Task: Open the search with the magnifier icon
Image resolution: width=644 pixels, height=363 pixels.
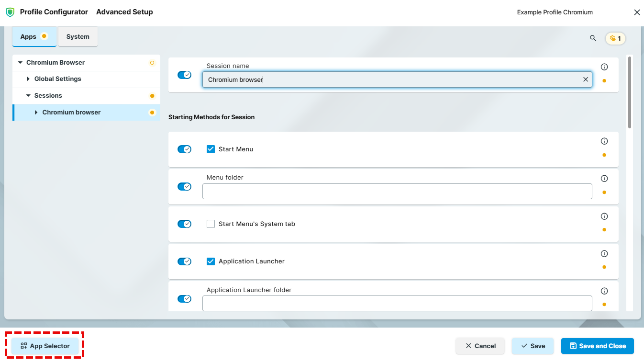Action: (x=593, y=38)
